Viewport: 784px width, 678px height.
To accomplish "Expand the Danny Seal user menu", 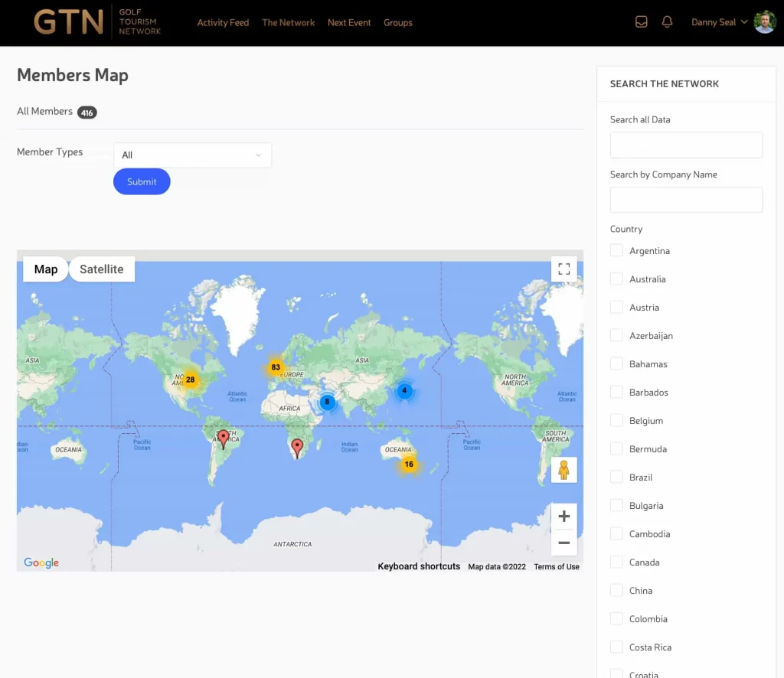I will click(x=719, y=22).
